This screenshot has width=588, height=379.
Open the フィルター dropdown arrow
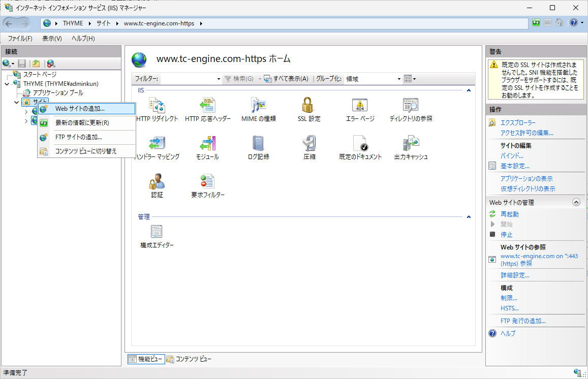click(x=219, y=79)
